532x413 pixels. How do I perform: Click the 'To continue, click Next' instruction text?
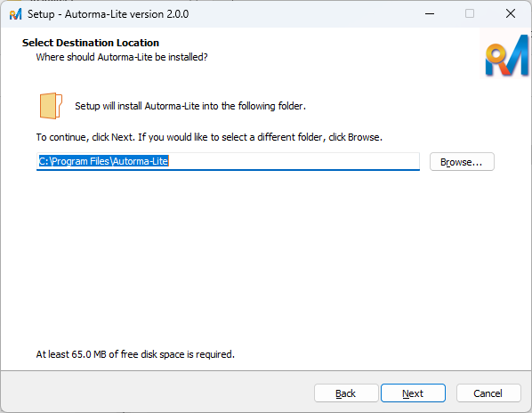(209, 137)
